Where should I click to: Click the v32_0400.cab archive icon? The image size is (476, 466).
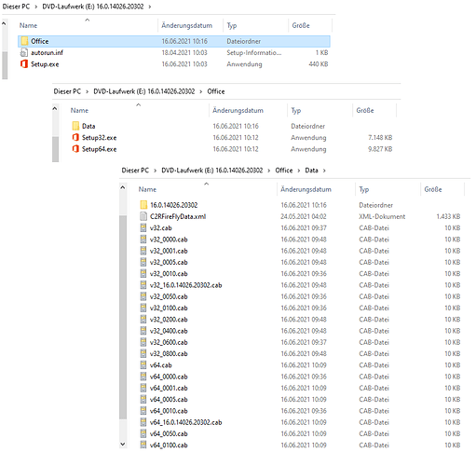click(x=143, y=331)
